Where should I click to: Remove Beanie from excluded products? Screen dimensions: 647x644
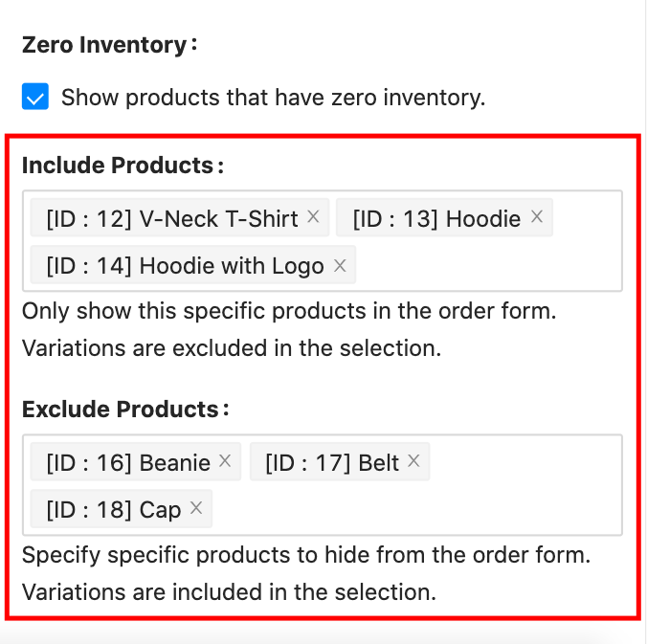[225, 461]
